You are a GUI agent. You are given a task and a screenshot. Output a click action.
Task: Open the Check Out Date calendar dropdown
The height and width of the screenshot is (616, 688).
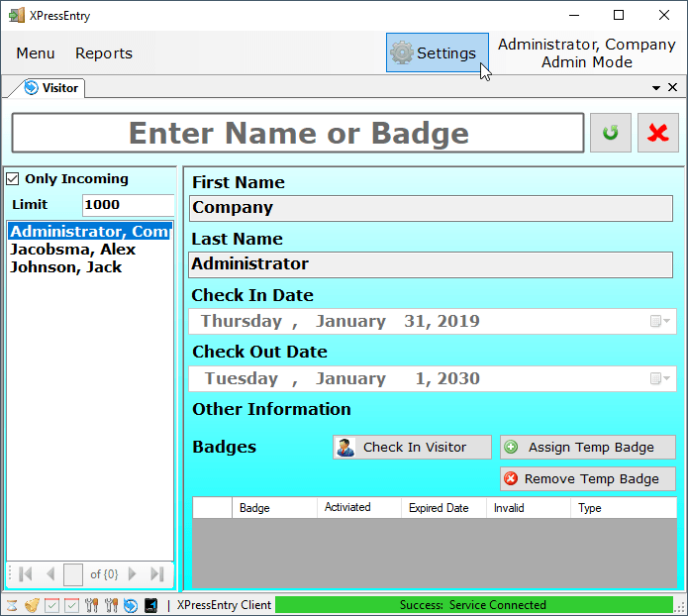tap(659, 378)
